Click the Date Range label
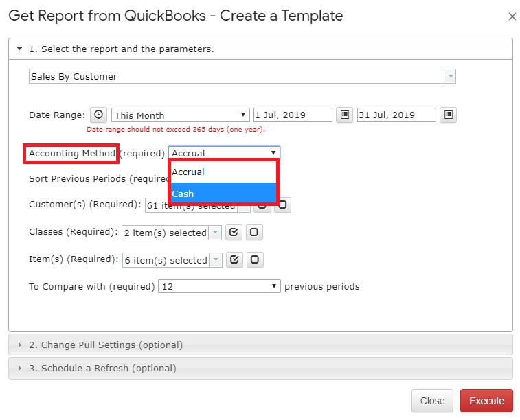 (x=57, y=115)
